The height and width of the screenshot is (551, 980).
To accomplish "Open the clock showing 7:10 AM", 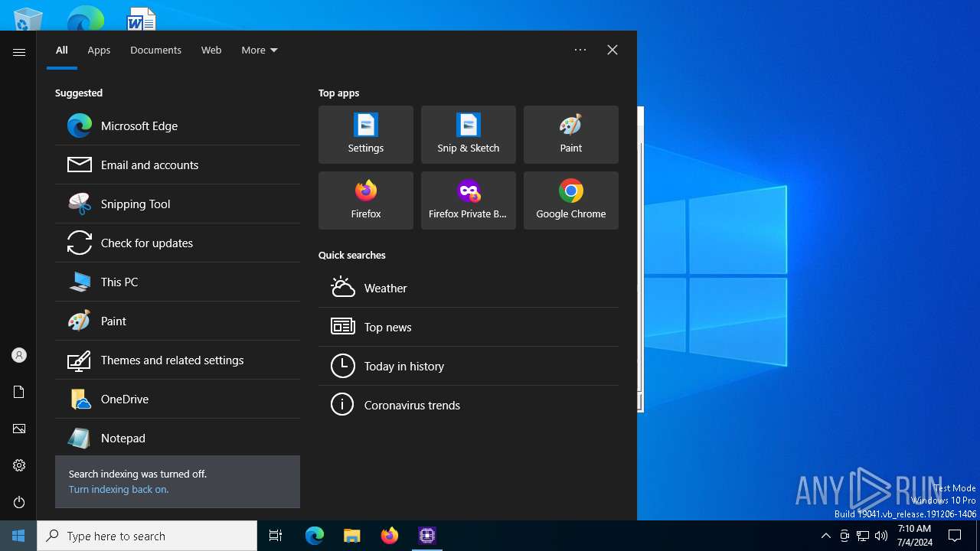I will pyautogui.click(x=915, y=536).
